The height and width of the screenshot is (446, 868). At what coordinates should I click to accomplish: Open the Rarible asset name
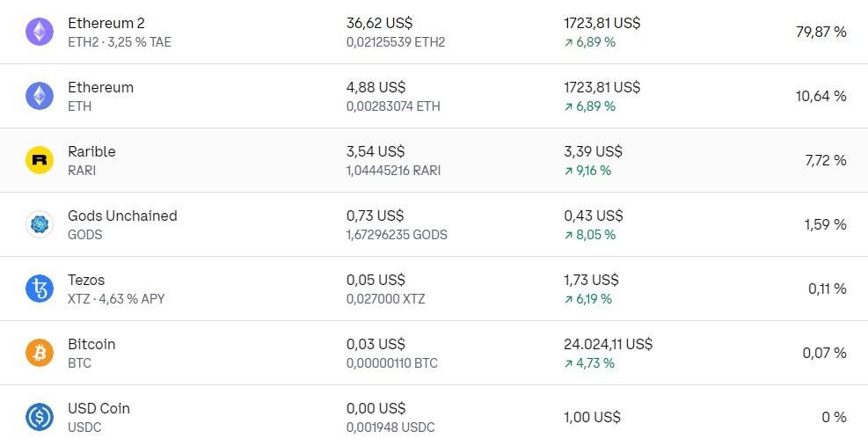point(91,152)
